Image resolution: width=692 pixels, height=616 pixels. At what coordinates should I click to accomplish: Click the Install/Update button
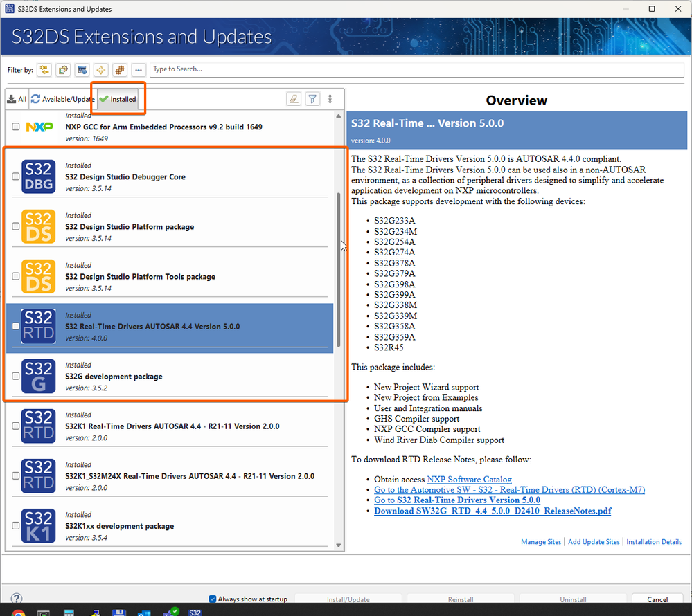pos(348,599)
